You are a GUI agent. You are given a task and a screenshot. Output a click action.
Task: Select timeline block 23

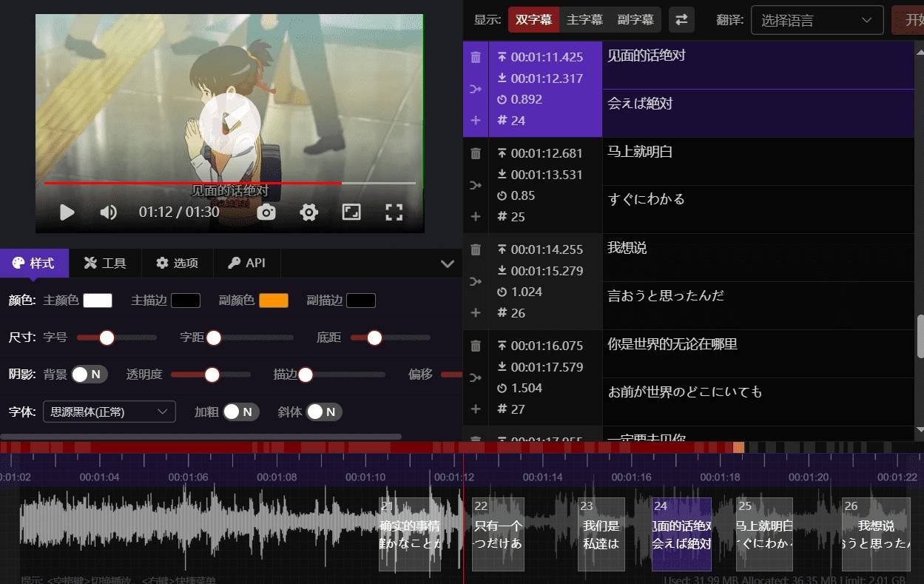coord(601,534)
